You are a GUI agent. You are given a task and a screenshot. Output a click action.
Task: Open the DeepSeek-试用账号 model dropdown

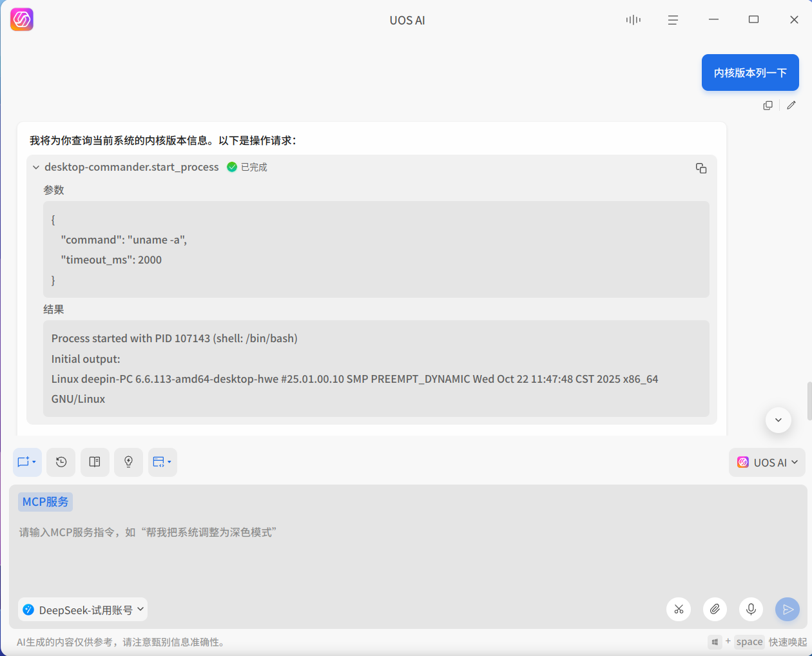82,610
